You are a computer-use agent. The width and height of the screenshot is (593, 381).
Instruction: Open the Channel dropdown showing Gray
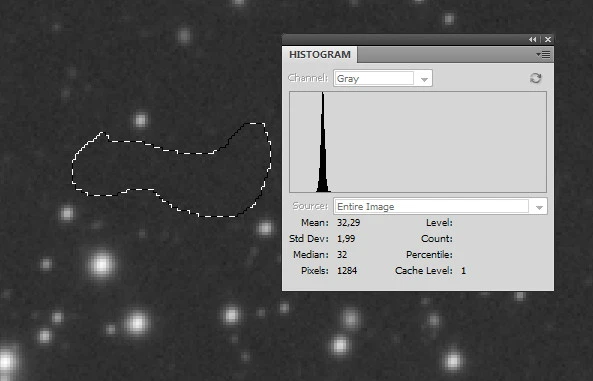coord(383,78)
